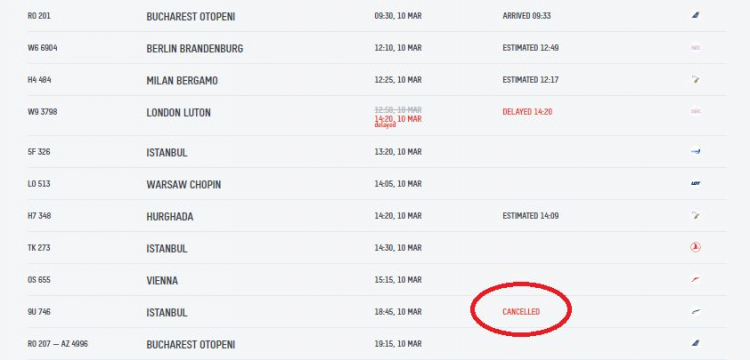
Task: Click the Hurghada destination name
Action: coord(170,217)
